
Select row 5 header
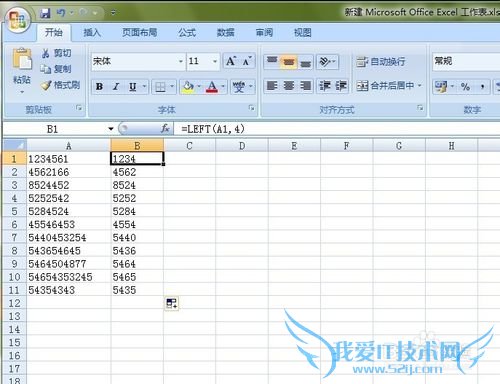(x=14, y=211)
